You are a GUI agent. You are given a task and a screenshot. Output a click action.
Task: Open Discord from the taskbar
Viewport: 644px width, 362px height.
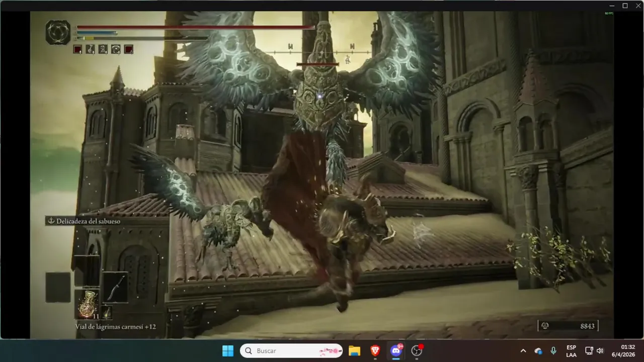(396, 351)
